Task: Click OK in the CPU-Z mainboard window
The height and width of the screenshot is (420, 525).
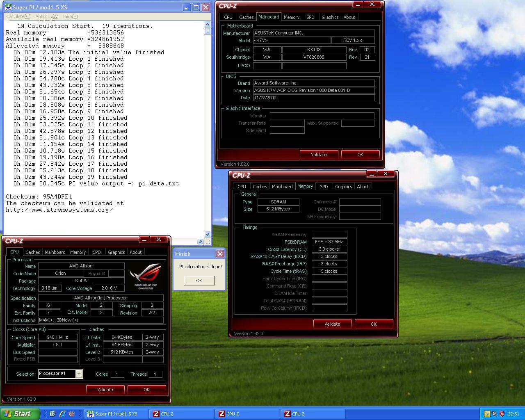Action: 360,155
